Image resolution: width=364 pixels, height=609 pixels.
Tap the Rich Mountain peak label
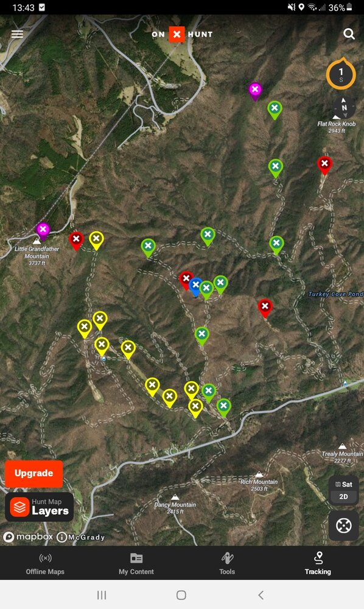259,482
